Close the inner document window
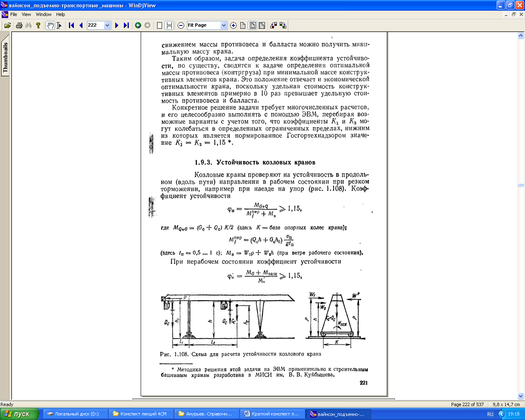Image resolution: width=525 pixels, height=420 pixels. coord(521,14)
